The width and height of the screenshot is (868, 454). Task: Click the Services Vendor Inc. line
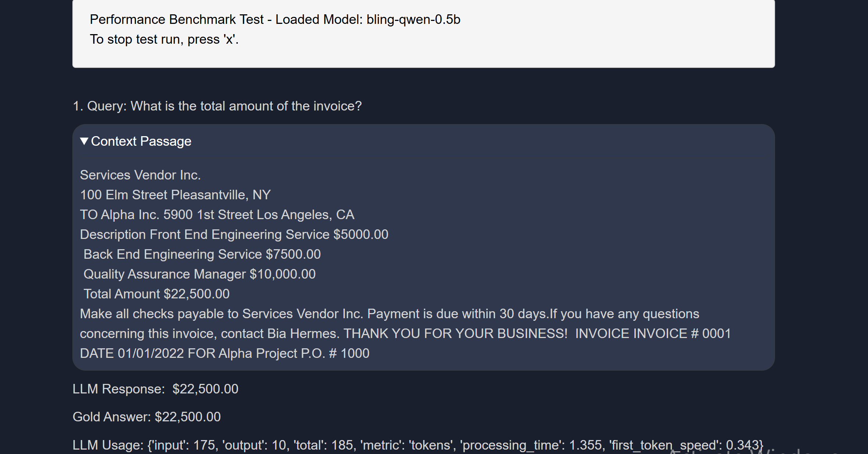coord(140,175)
